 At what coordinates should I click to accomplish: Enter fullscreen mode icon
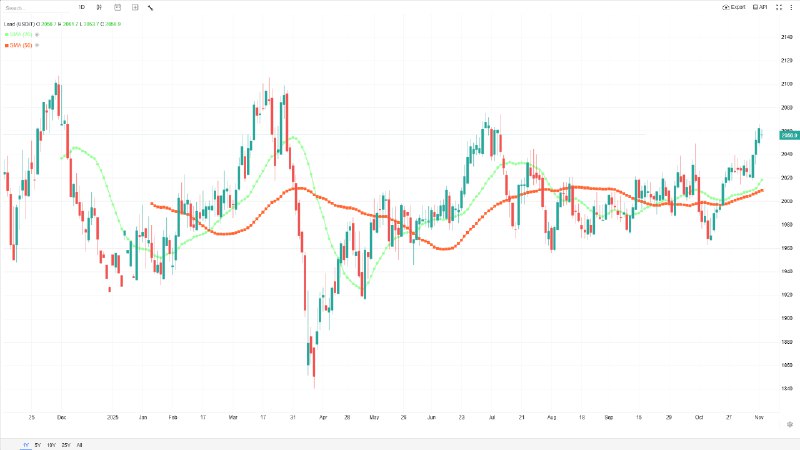(780, 7)
